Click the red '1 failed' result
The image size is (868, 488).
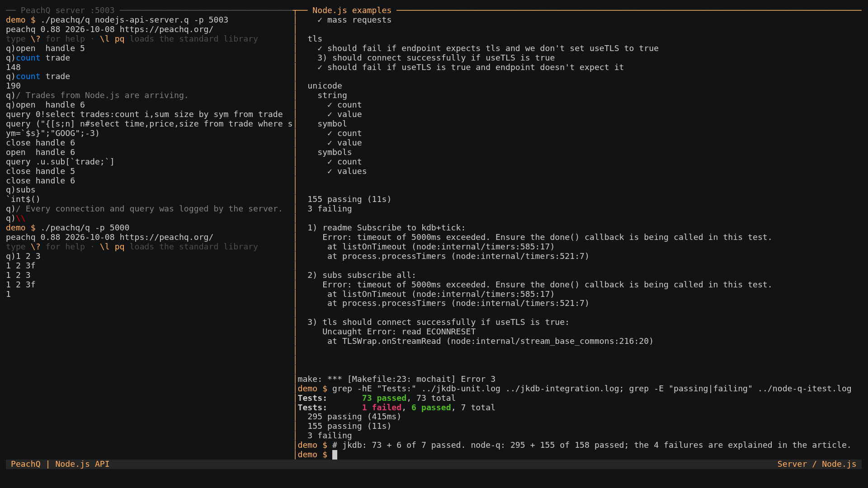pos(382,408)
